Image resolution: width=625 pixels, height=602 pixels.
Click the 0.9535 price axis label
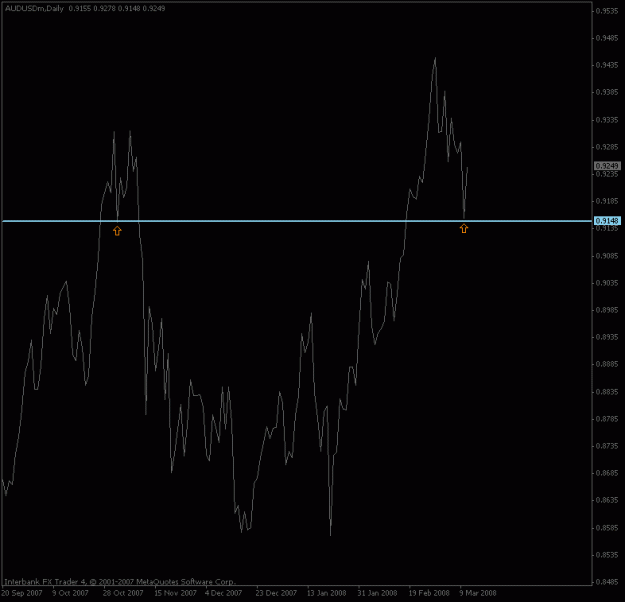point(607,11)
